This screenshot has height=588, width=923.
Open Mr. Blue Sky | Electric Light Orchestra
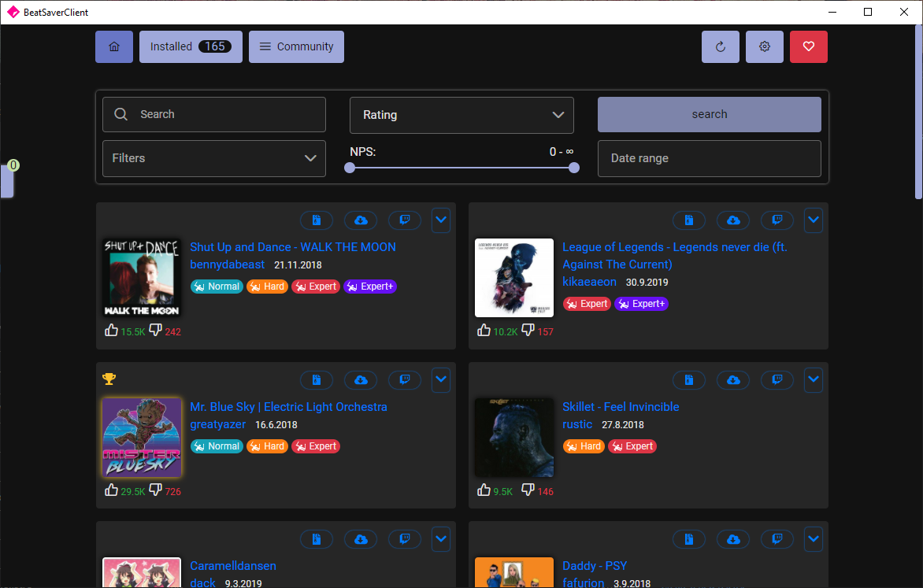[x=288, y=407]
